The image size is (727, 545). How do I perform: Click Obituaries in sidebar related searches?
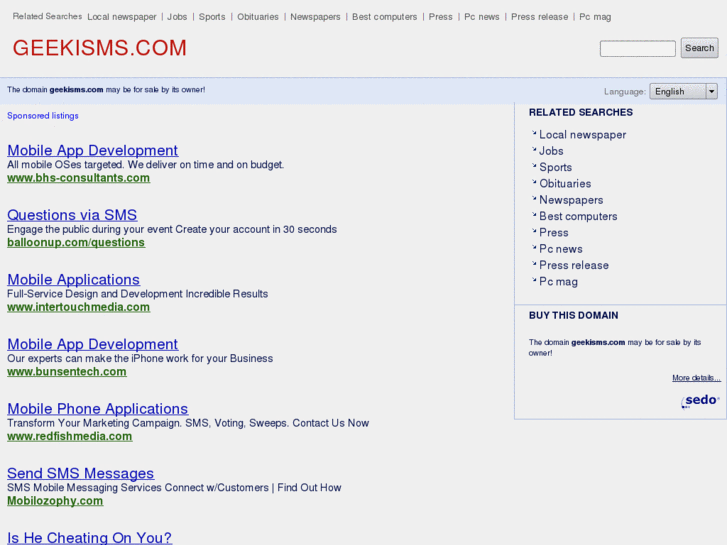click(565, 184)
